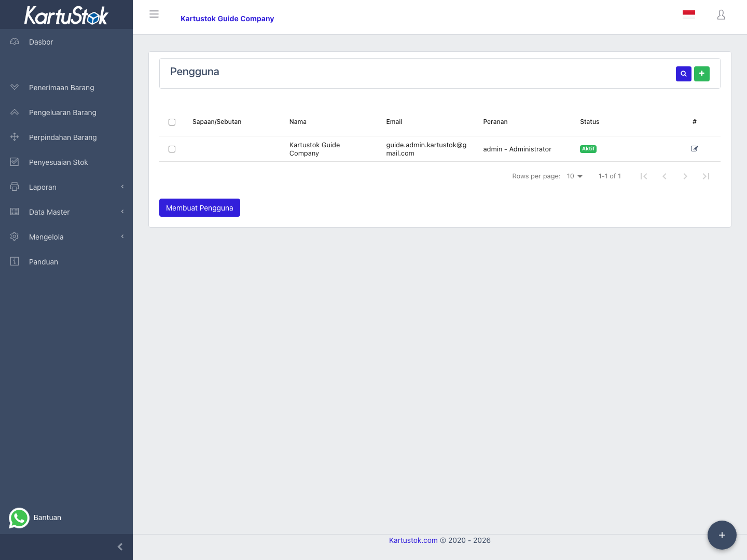
Task: Go to first page of table
Action: pyautogui.click(x=644, y=176)
